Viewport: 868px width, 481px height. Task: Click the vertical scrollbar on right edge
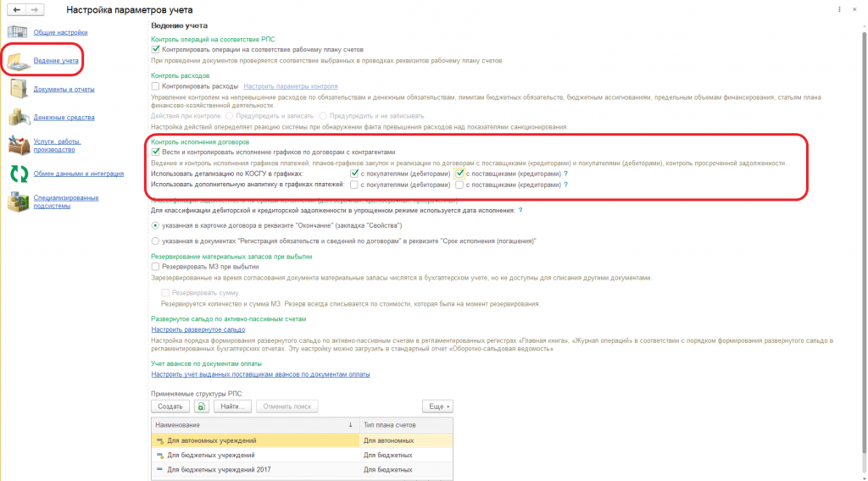[x=864, y=243]
